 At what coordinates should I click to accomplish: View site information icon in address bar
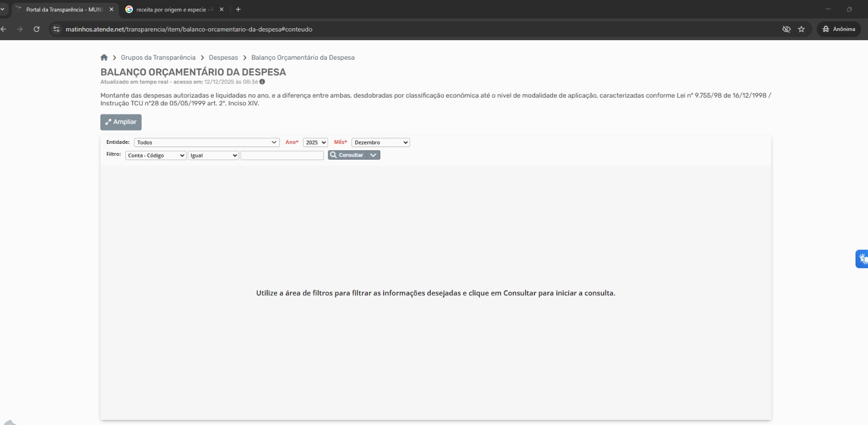[x=56, y=29]
